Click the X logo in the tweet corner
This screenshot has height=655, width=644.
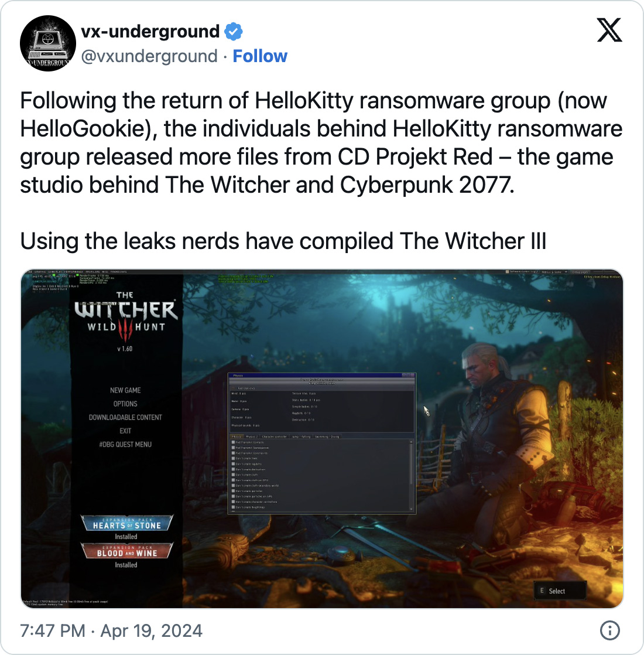tap(609, 30)
